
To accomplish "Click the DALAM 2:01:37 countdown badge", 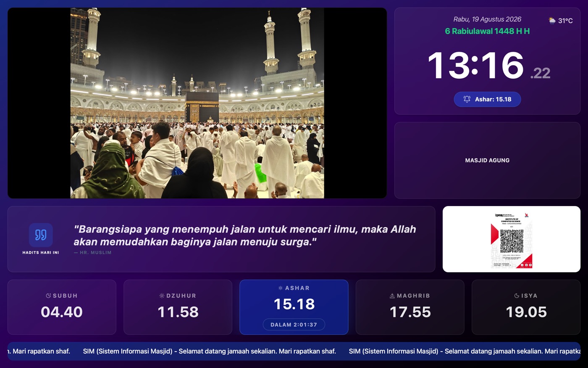I will 294,325.
